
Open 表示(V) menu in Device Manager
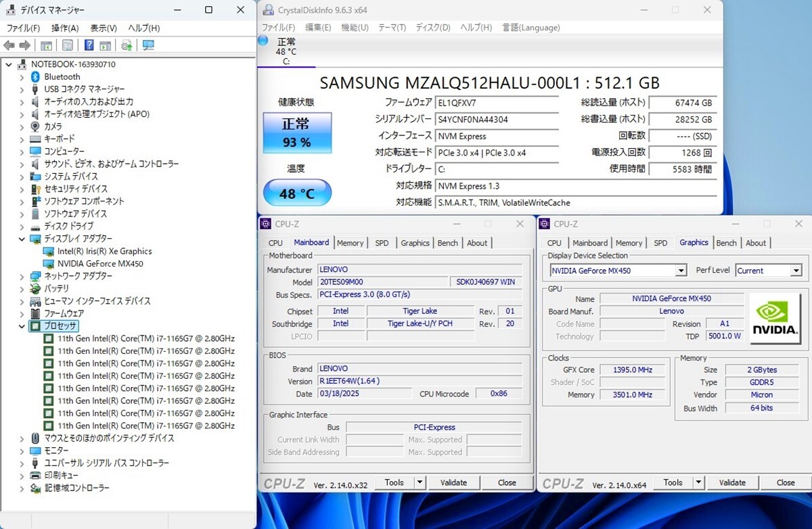104,28
